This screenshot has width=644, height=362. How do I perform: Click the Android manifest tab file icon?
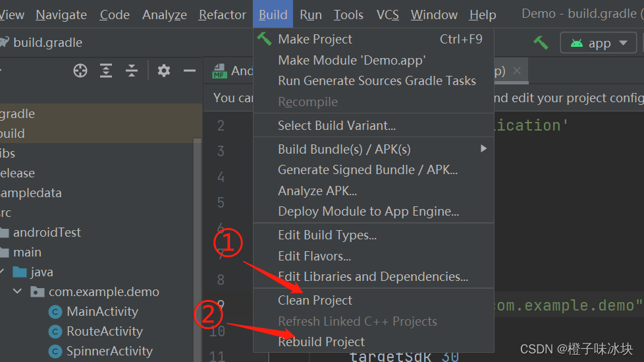pyautogui.click(x=219, y=71)
